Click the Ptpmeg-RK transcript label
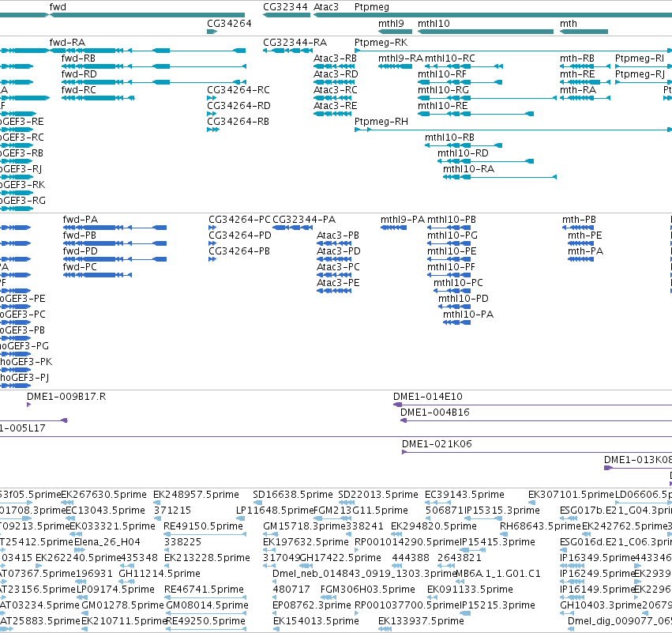The image size is (672, 633). [381, 43]
